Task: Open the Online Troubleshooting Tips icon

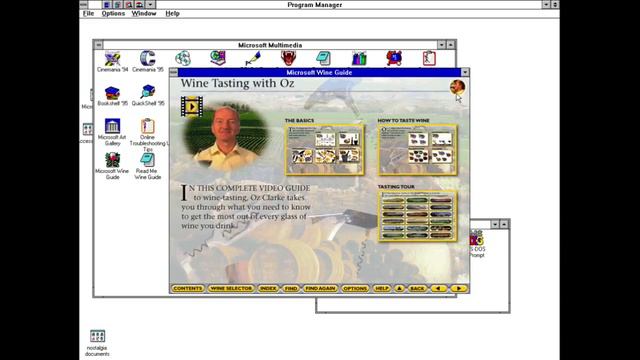Action: (x=147, y=126)
